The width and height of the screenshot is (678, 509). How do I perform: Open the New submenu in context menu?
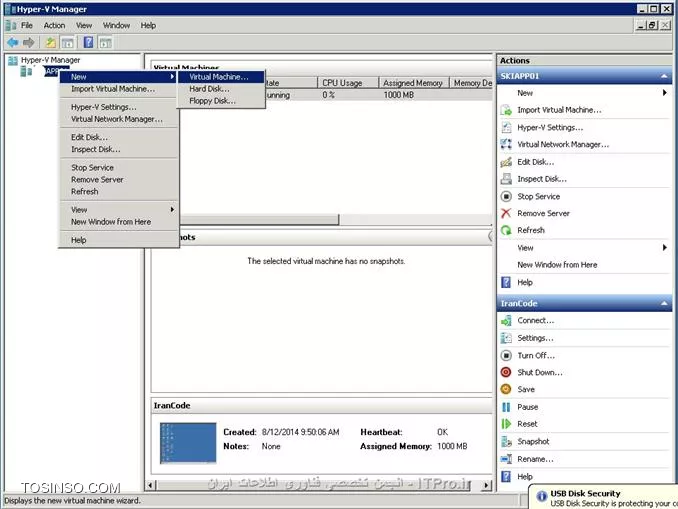pos(118,77)
